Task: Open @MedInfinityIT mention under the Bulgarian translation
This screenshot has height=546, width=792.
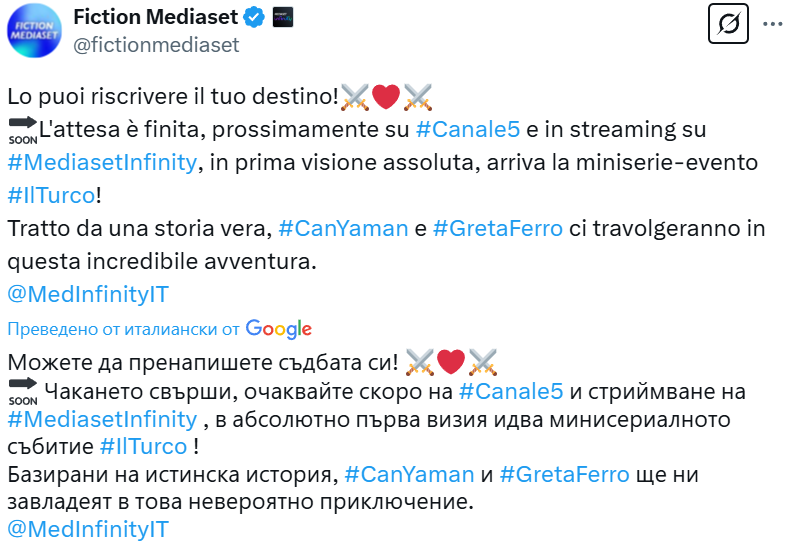Action: (x=88, y=529)
